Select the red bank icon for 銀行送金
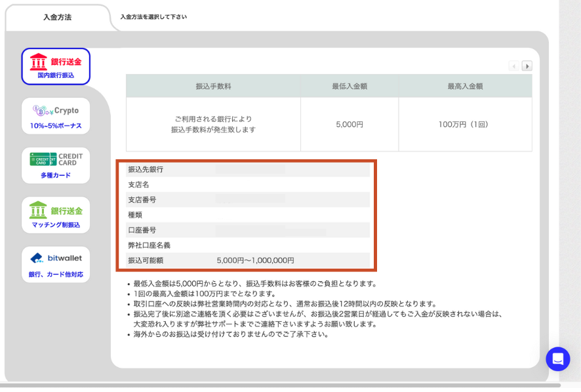The image size is (581, 392). point(39,62)
